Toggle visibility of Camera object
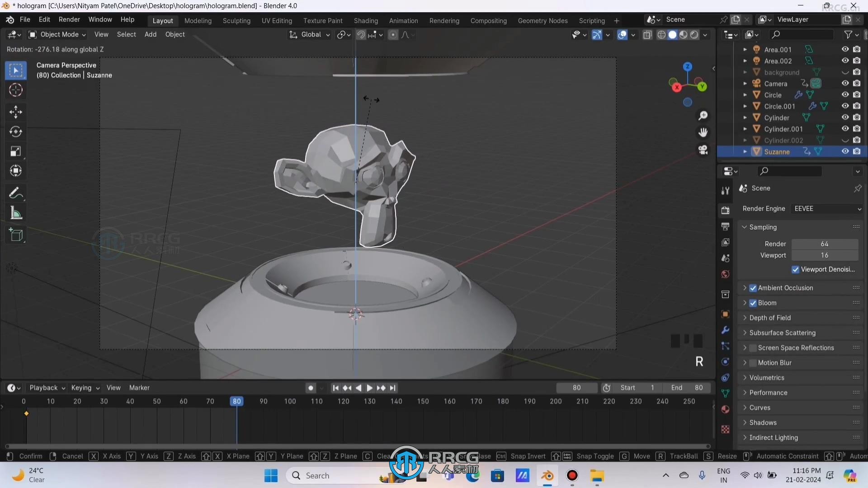This screenshot has height=488, width=868. pos(845,83)
